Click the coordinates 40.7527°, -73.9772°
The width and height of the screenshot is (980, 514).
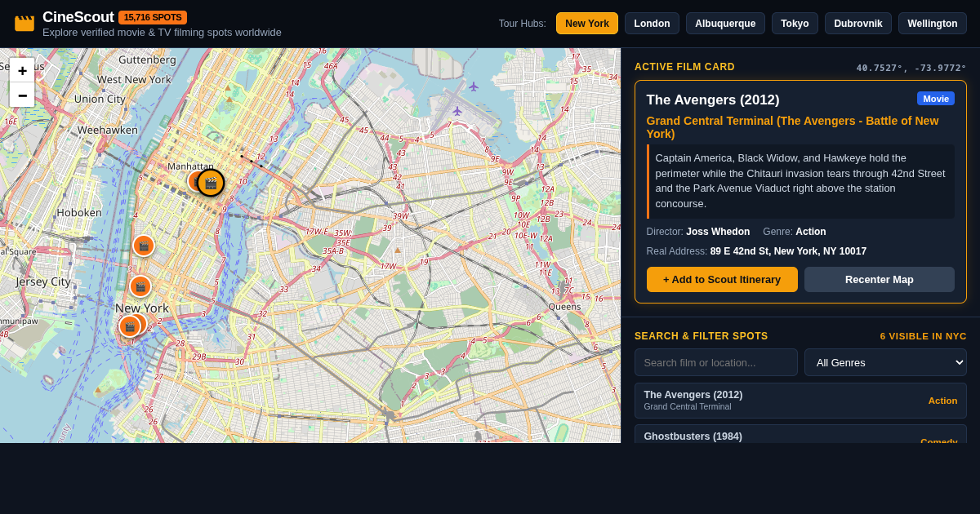pos(911,68)
